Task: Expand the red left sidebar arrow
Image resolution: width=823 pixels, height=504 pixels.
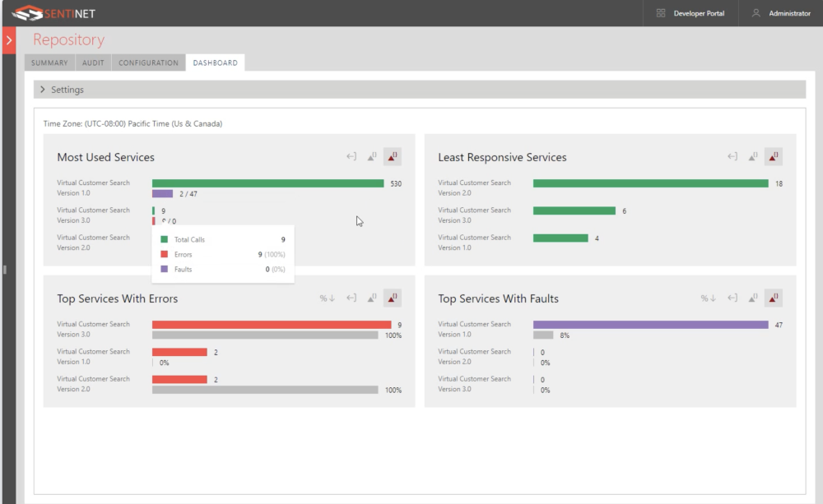Action: pyautogui.click(x=9, y=40)
